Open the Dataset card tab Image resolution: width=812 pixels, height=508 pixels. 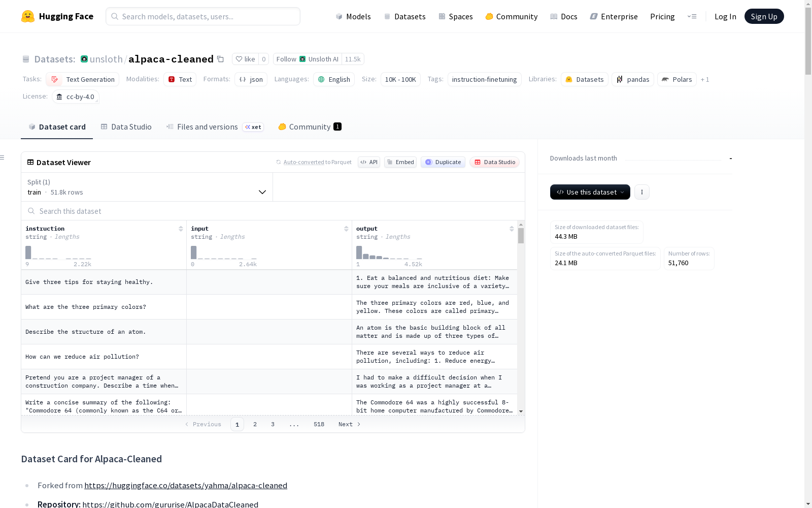[57, 127]
